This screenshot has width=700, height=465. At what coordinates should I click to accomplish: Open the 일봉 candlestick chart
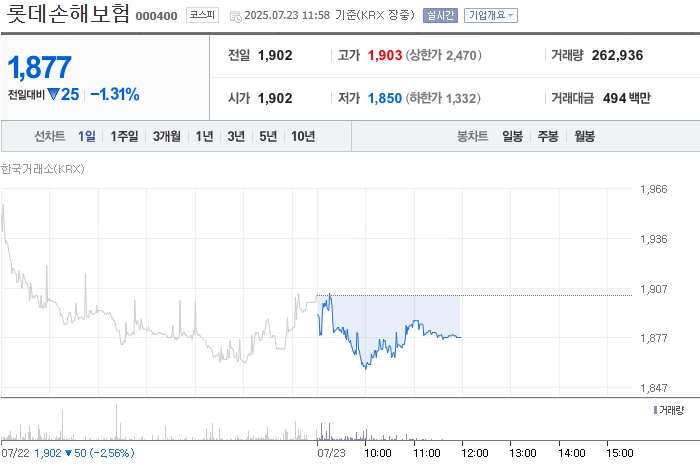point(512,136)
